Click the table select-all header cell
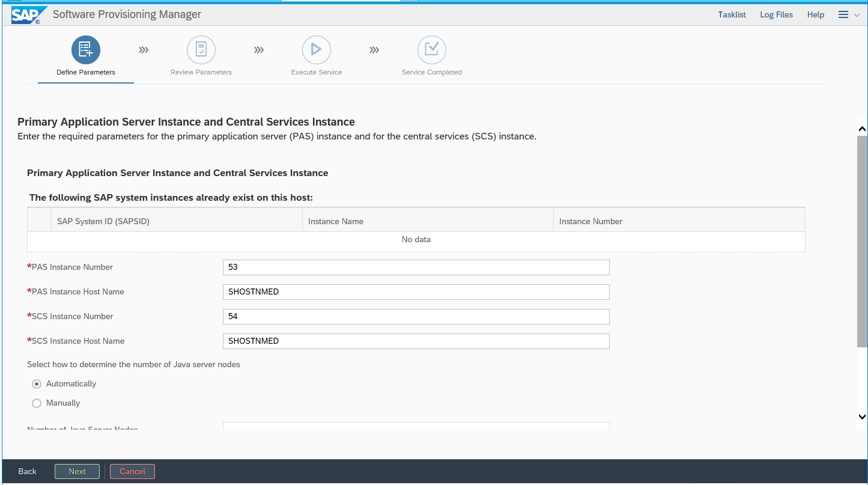The width and height of the screenshot is (868, 485). [39, 221]
